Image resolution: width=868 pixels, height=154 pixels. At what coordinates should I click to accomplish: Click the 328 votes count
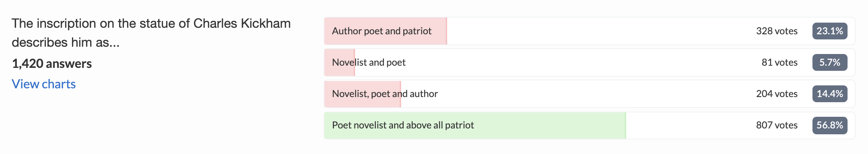click(x=777, y=31)
